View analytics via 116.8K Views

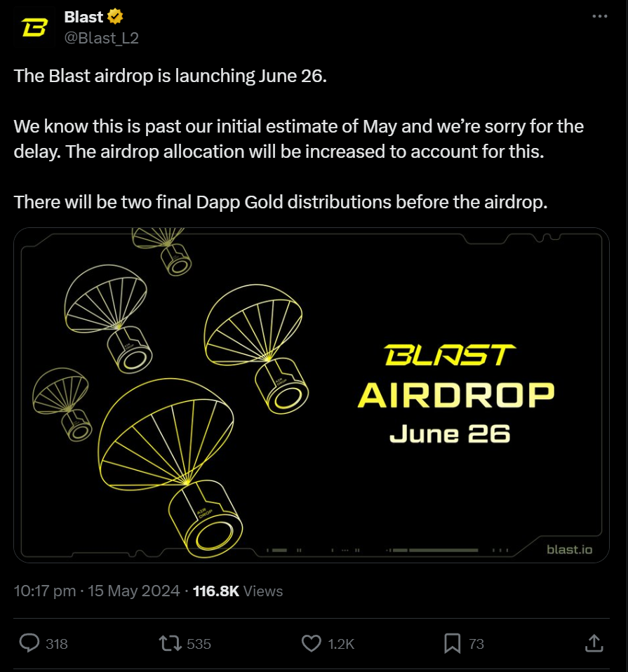point(238,591)
